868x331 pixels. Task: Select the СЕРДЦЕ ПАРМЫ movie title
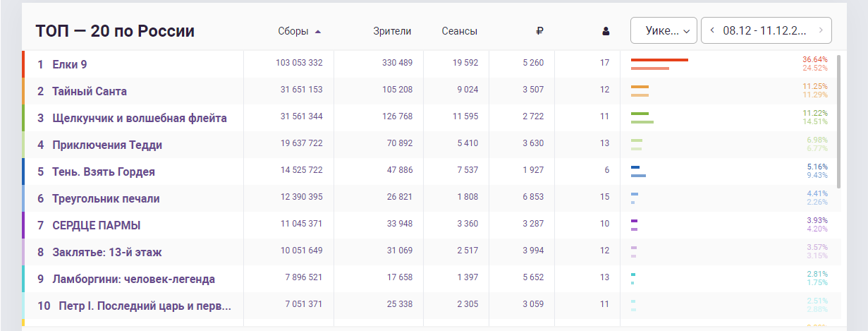coord(96,225)
